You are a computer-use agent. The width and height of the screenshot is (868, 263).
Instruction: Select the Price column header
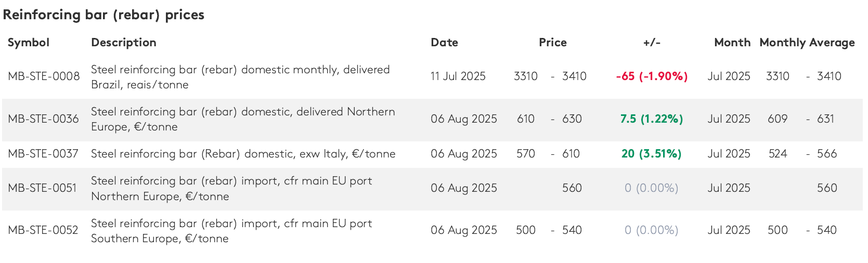pos(552,43)
